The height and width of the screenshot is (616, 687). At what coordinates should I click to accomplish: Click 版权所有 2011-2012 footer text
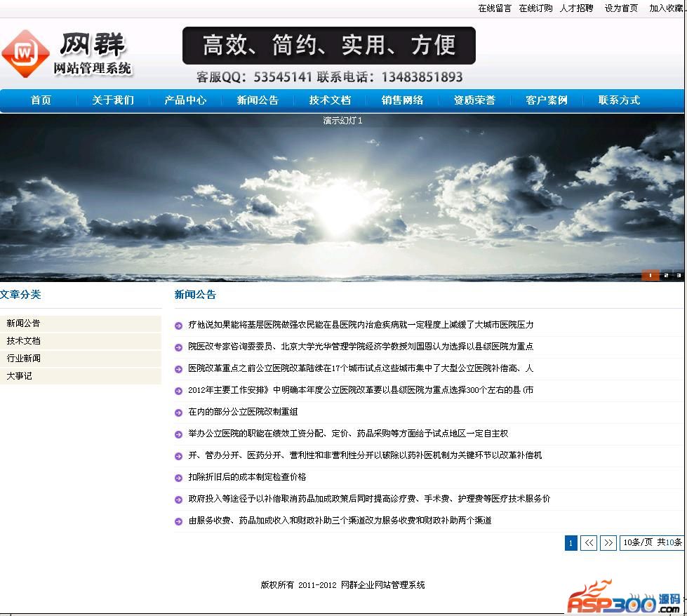pyautogui.click(x=342, y=585)
